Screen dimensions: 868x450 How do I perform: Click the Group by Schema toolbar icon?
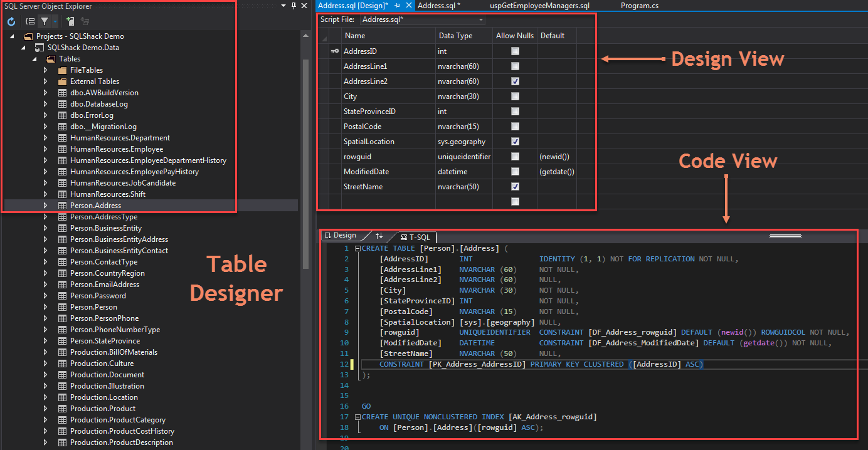pos(29,21)
